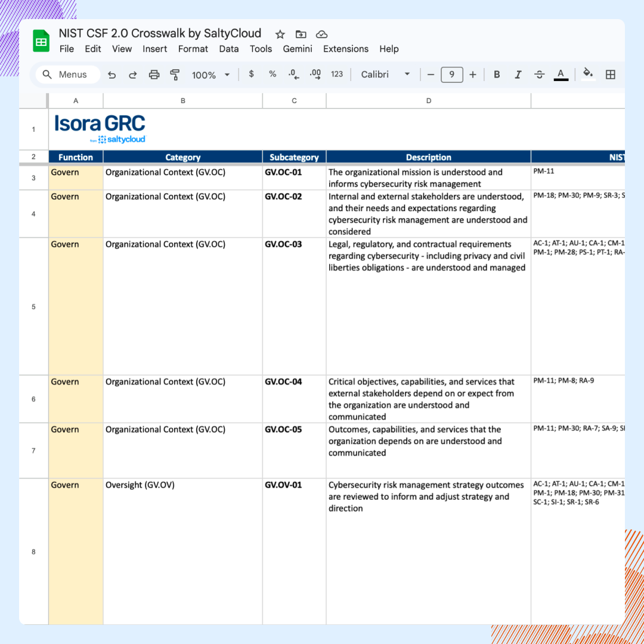Open the borders grid tool
The width and height of the screenshot is (644, 644).
point(610,75)
